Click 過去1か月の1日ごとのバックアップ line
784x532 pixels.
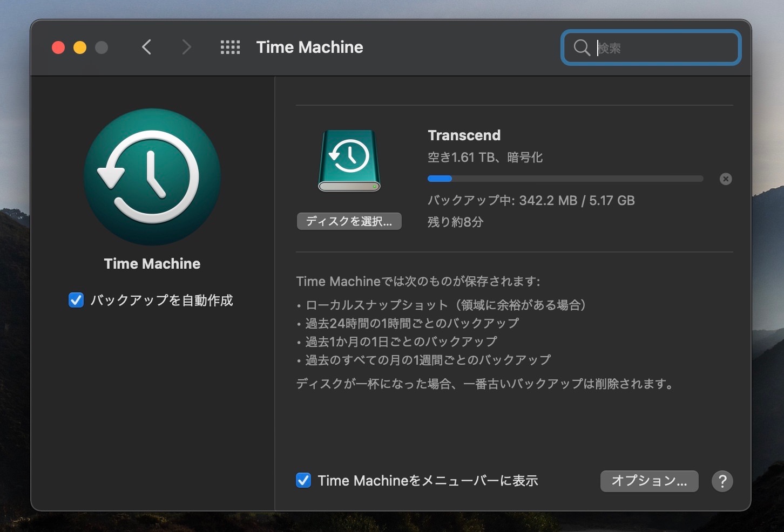click(397, 342)
